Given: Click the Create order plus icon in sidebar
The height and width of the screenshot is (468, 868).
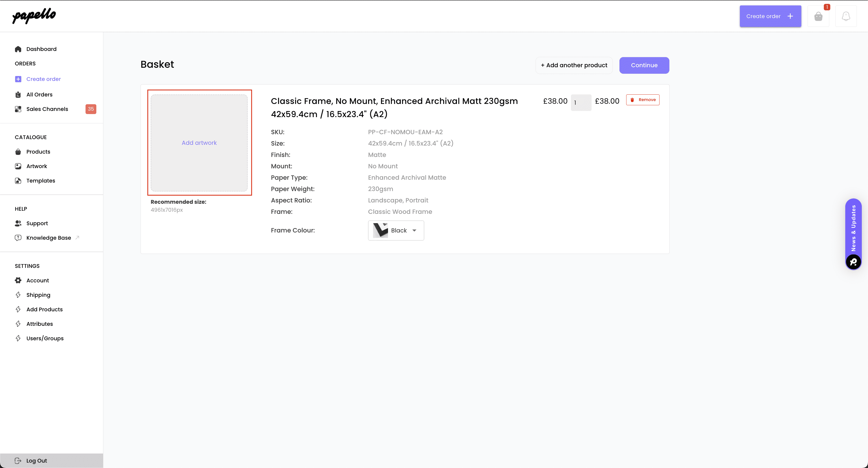Looking at the screenshot, I should (18, 79).
